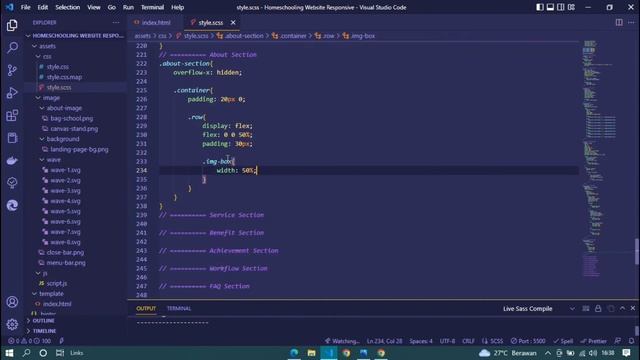The width and height of the screenshot is (640, 360).
Task: Open the Selection menu
Action: tap(67, 7)
